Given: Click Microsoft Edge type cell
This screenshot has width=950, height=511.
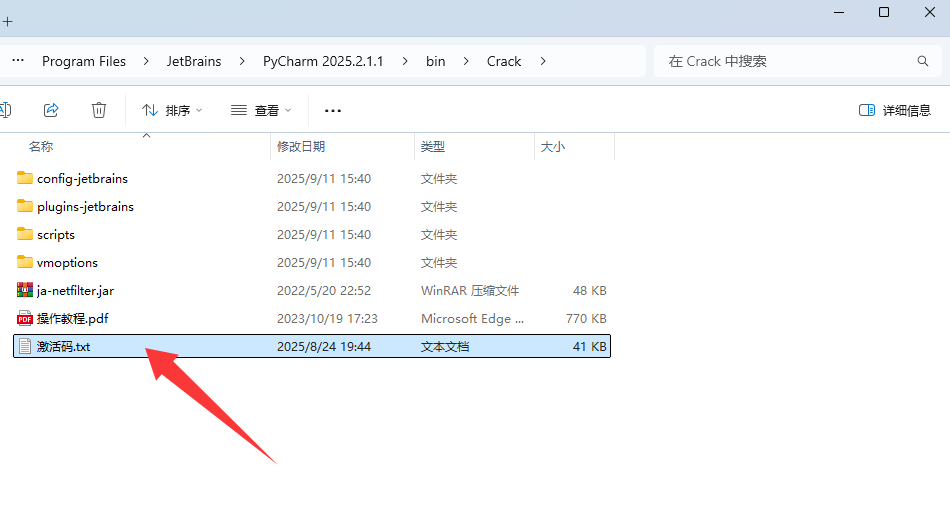Looking at the screenshot, I should [473, 318].
